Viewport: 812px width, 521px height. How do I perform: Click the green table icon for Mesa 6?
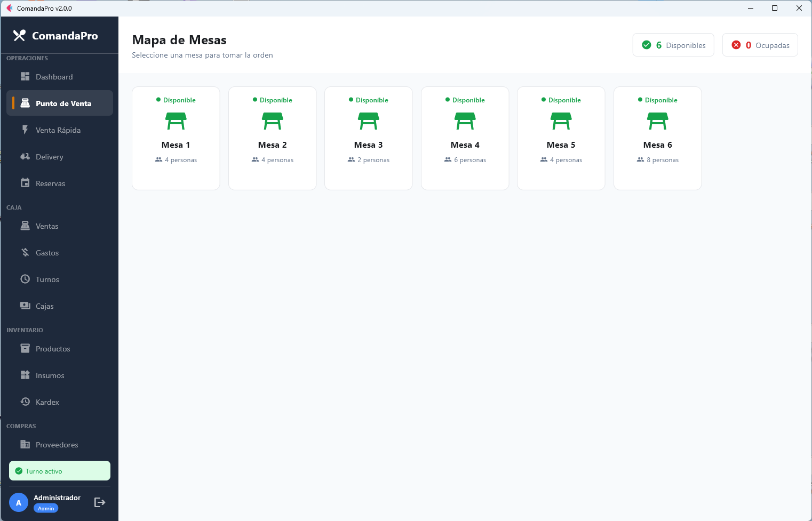click(658, 121)
